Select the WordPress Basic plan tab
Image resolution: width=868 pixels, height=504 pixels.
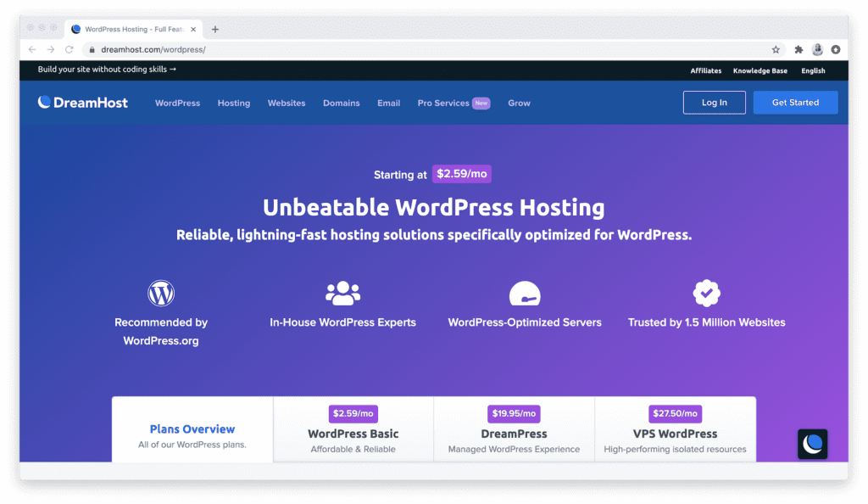coord(353,429)
